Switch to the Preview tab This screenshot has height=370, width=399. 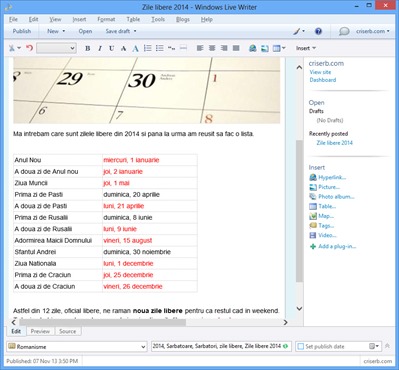[x=40, y=331]
